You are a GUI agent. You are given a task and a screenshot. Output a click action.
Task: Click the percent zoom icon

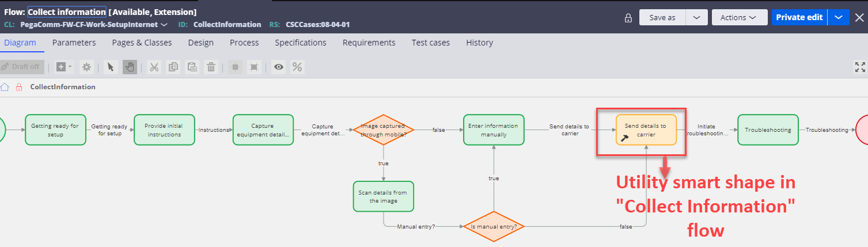tap(297, 67)
